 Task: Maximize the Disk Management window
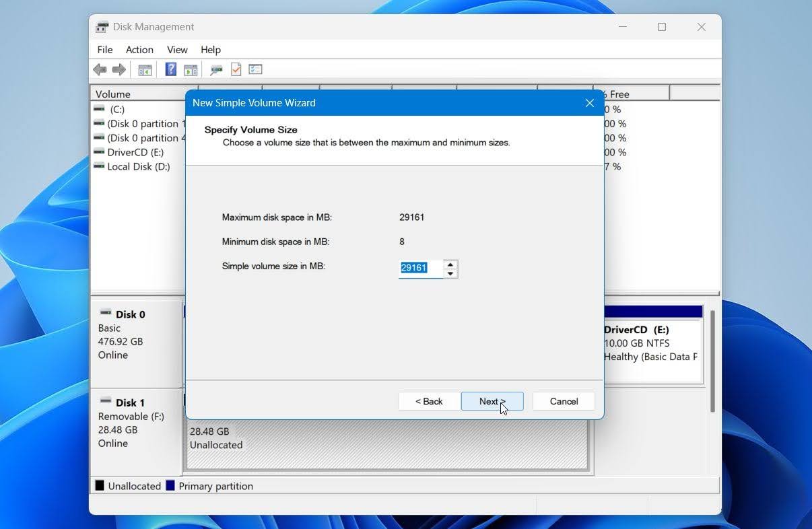(x=662, y=27)
